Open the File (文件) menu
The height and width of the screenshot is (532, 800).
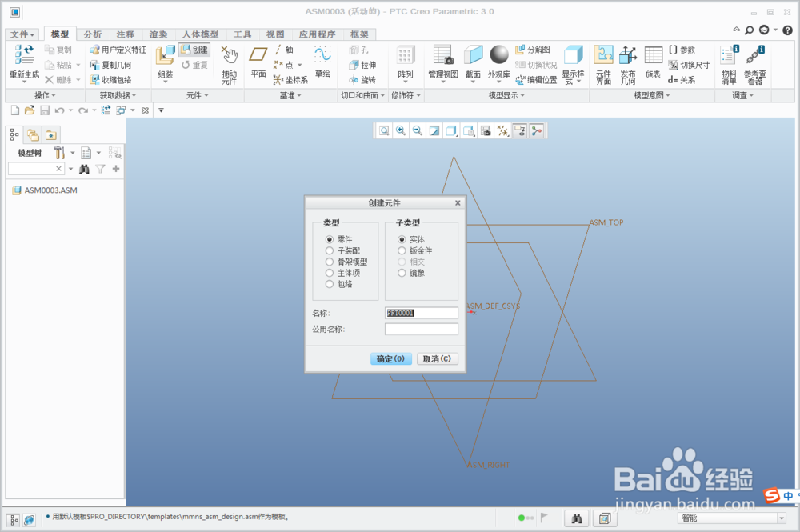(22, 34)
